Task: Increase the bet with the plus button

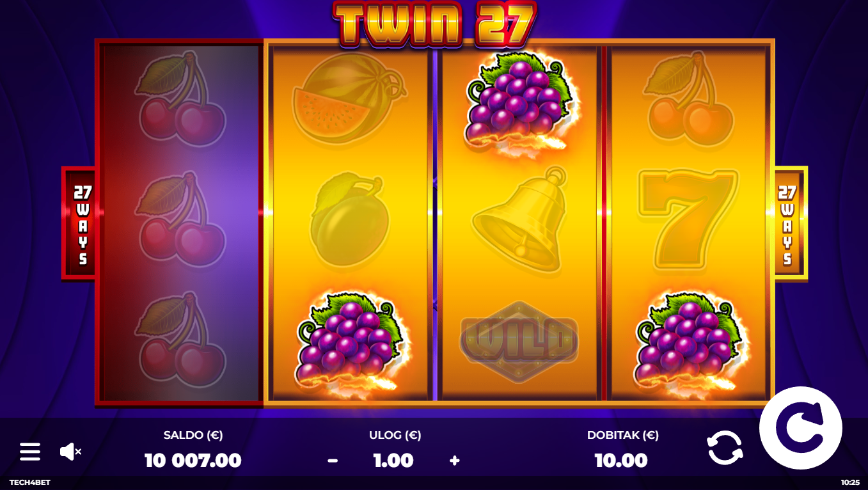Action: click(455, 461)
